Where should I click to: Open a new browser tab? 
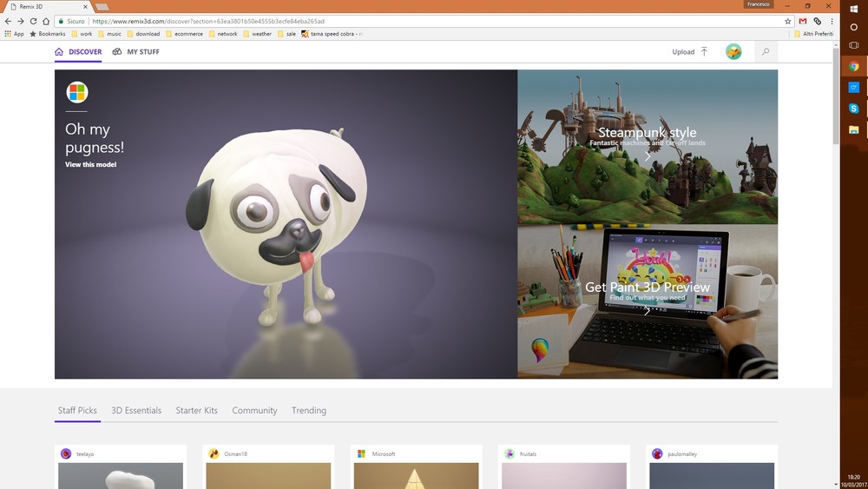point(102,7)
